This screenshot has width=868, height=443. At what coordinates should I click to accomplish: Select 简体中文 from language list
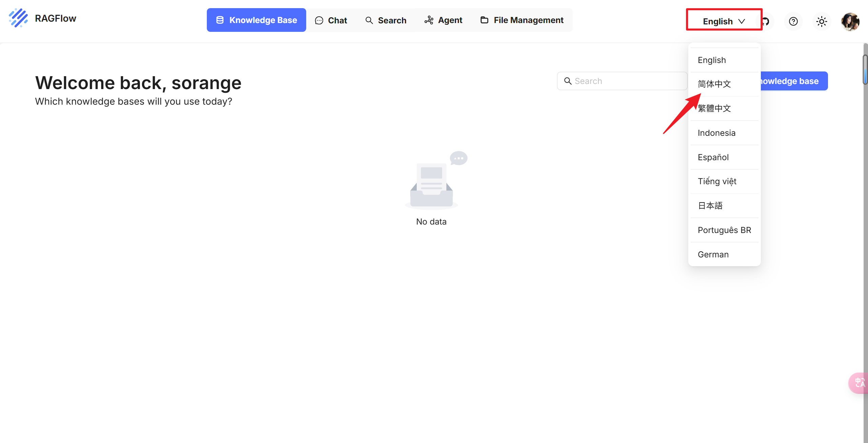[714, 84]
